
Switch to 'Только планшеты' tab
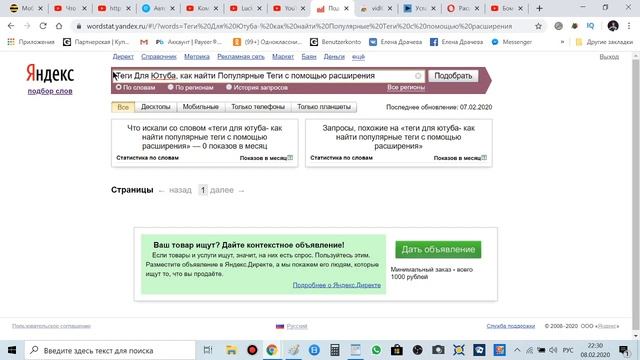(x=324, y=107)
